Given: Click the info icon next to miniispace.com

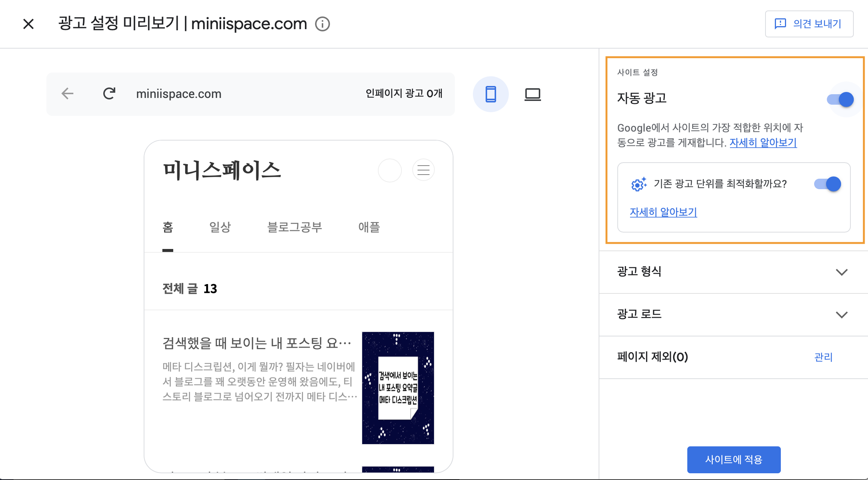Looking at the screenshot, I should point(322,24).
